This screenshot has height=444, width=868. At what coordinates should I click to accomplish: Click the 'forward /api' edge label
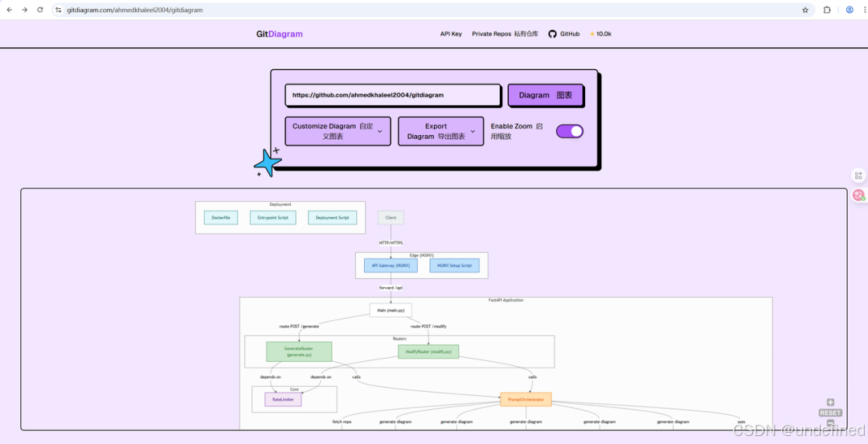391,288
